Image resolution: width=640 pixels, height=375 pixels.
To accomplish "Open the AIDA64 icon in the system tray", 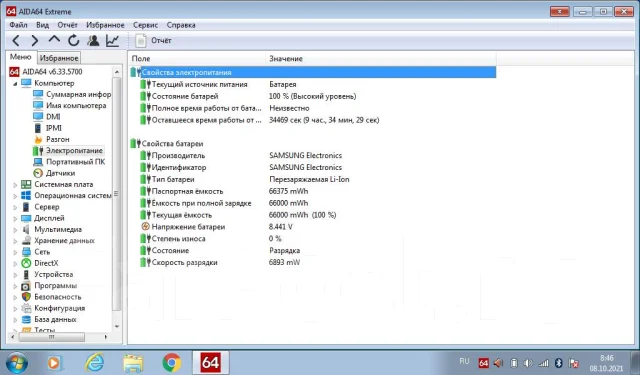I will pyautogui.click(x=483, y=363).
